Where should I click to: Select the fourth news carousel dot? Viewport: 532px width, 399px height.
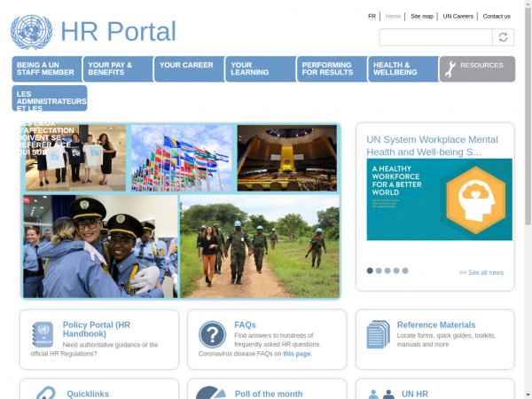tap(396, 270)
